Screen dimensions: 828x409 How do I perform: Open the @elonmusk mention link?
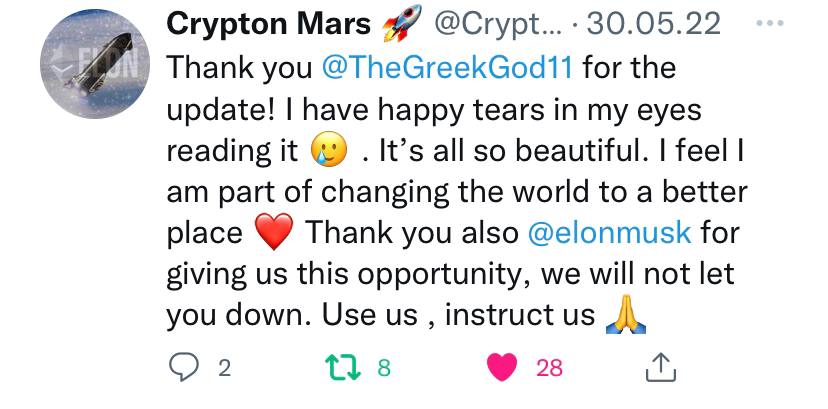tap(609, 233)
